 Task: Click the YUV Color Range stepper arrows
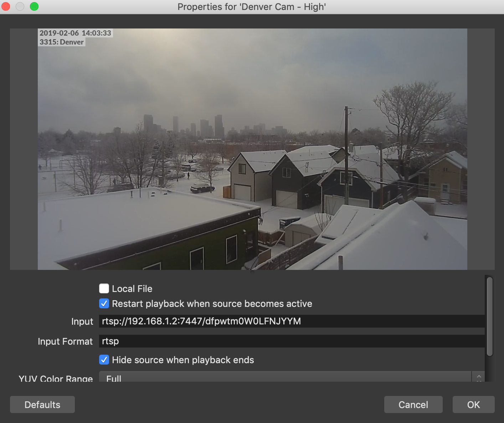478,377
